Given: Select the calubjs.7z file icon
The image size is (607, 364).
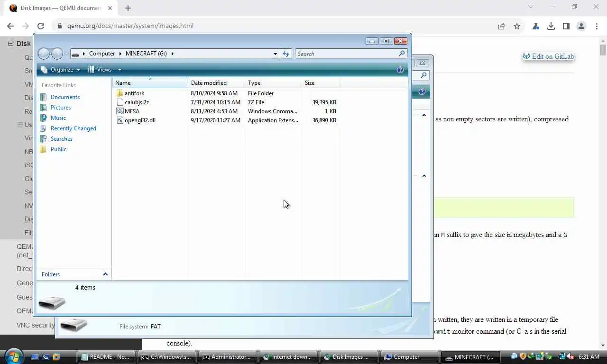Looking at the screenshot, I should click(x=120, y=102).
